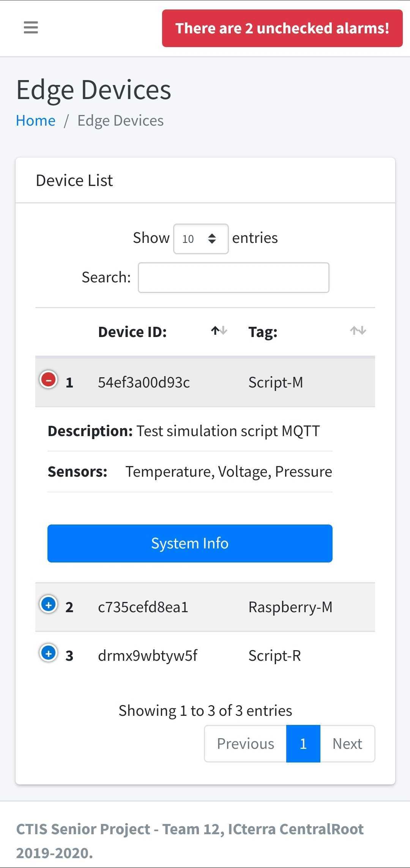Collapse device 1 details with red minus icon

(49, 380)
